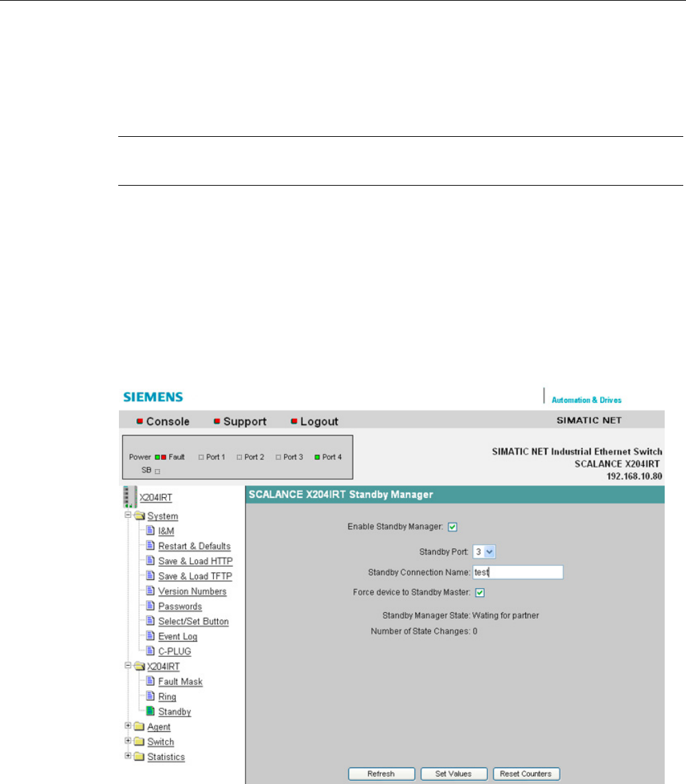Click the 'Wating for partner' state text
Viewport: 686px width, 784px height.
506,616
